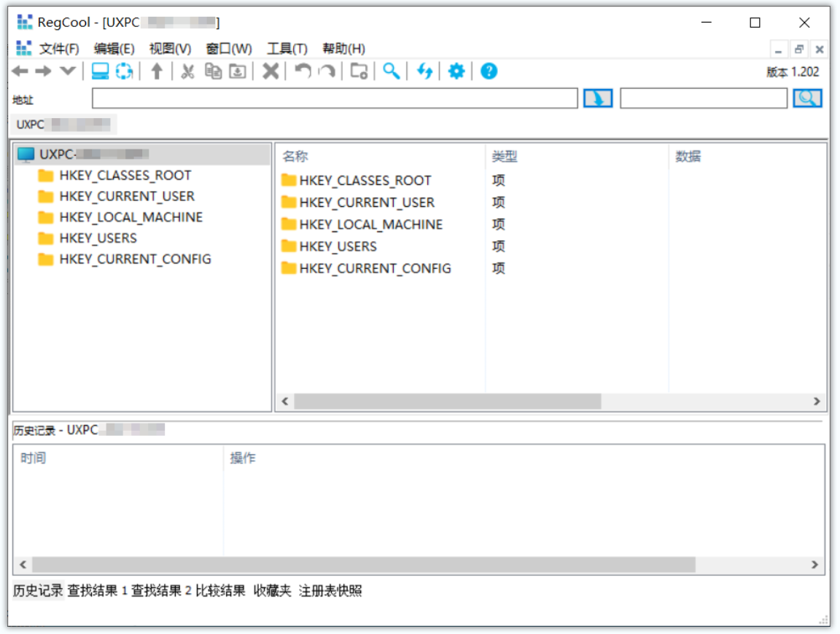
Task: Click list pane horizontal scrollbar thumb
Action: 447,401
